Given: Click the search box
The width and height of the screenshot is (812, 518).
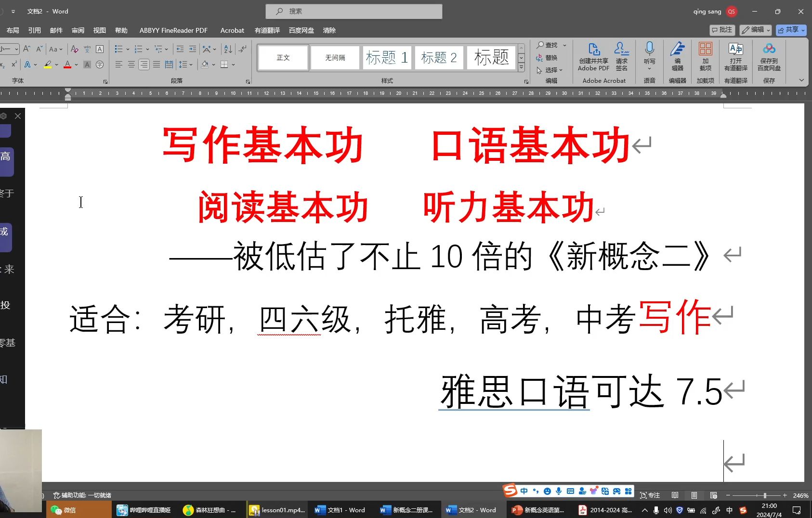Looking at the screenshot, I should click(354, 12).
